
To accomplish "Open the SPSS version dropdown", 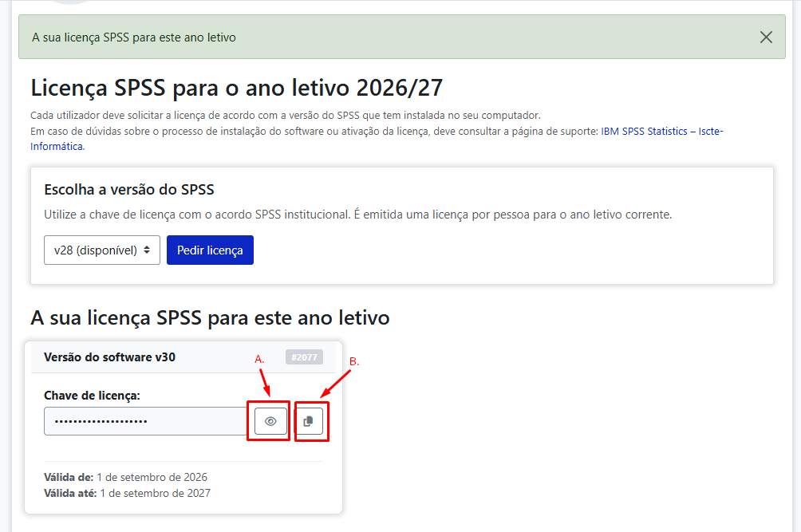I will 102,250.
